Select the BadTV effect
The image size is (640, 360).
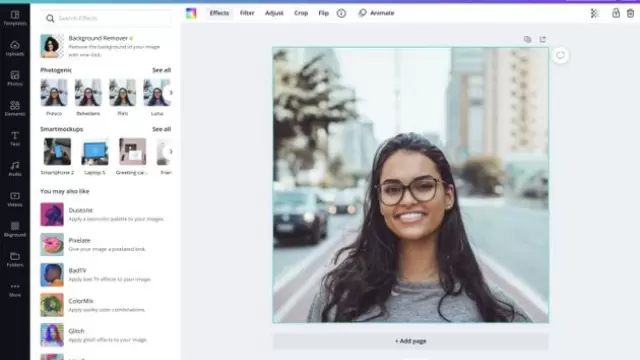point(105,275)
